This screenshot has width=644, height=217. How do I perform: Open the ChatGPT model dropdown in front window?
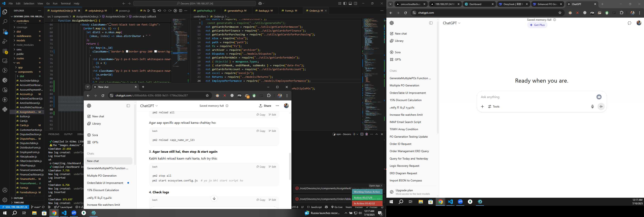149,106
